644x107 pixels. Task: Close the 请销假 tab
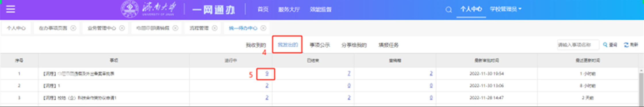(175, 28)
